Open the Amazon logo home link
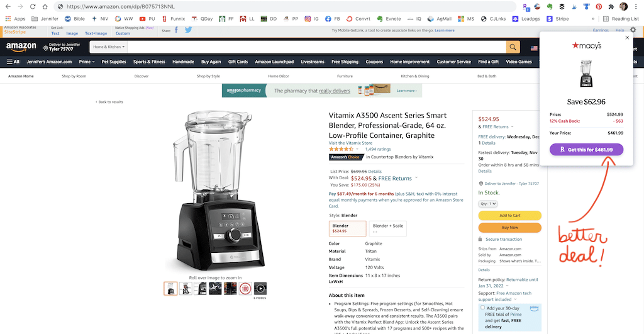 pos(21,47)
